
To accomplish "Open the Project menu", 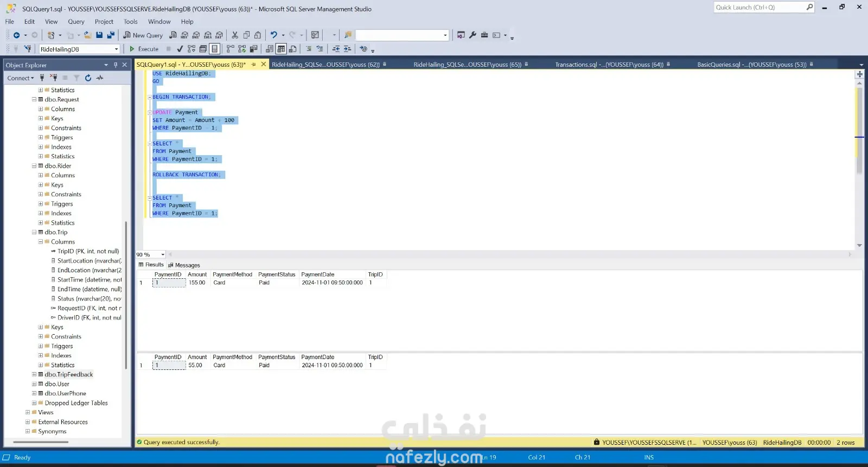I will click(x=104, y=22).
